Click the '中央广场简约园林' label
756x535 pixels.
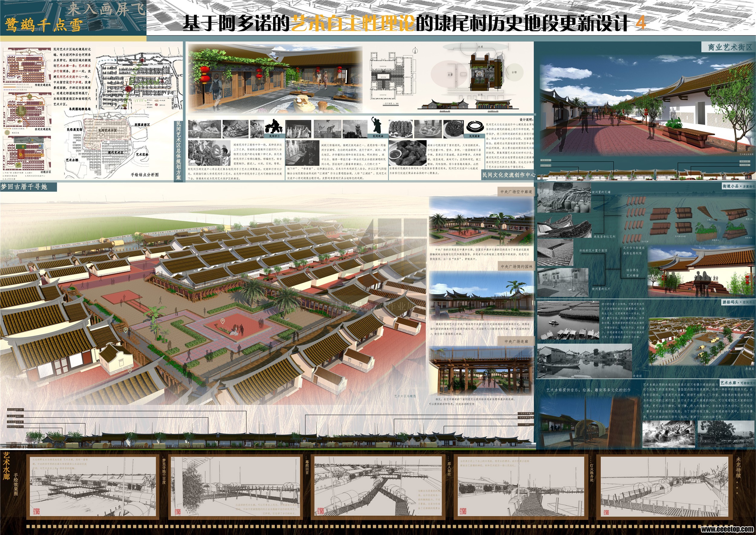516,267
